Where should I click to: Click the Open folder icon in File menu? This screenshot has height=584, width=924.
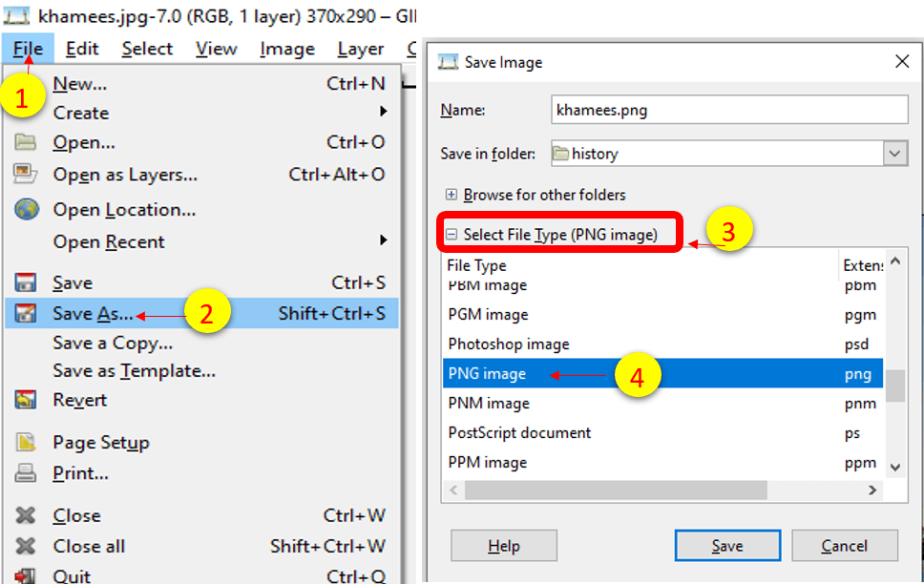coord(26,142)
